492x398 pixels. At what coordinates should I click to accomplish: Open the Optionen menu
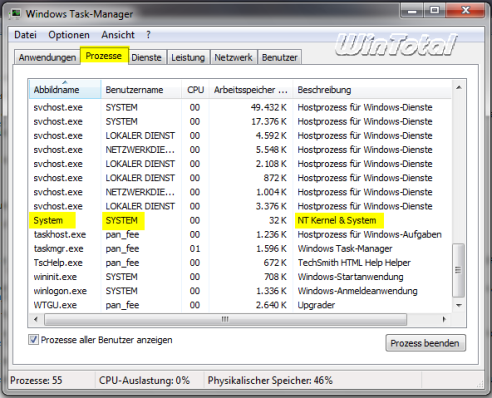click(x=69, y=35)
